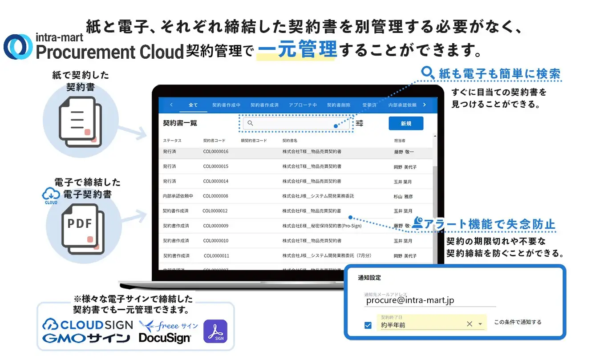Open the contract name in the COL0000015 row
The width and height of the screenshot is (595, 364).
click(312, 166)
